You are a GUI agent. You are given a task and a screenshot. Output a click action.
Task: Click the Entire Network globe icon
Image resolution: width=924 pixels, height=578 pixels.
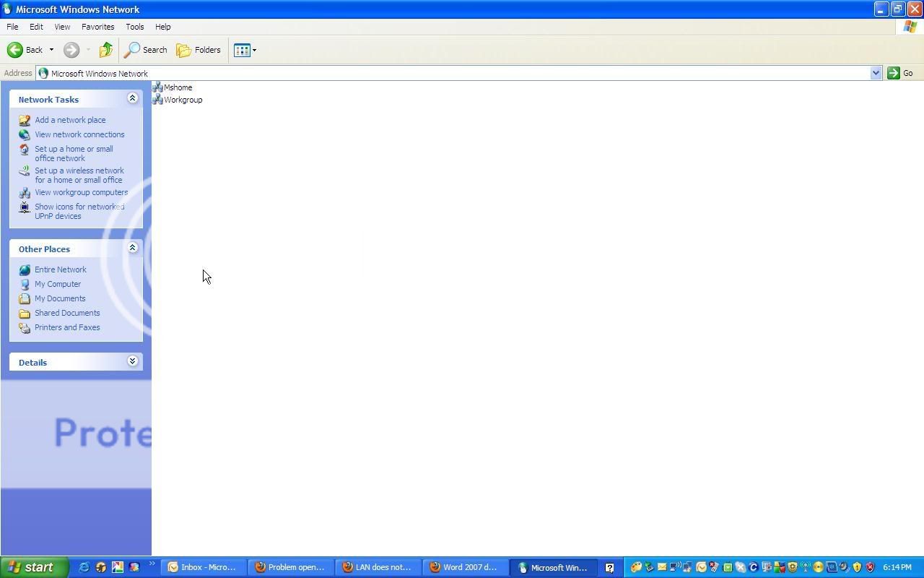coord(25,269)
